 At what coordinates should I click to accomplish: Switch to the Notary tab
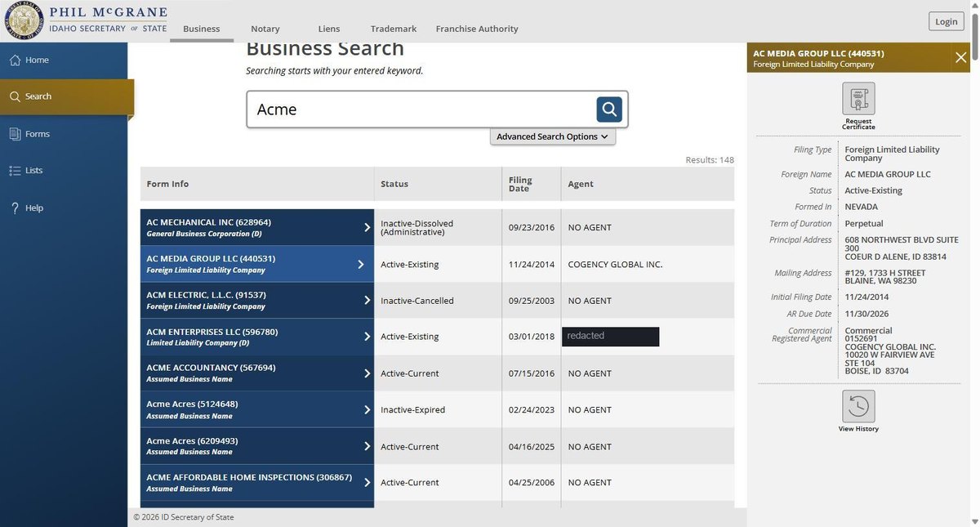[x=265, y=29]
